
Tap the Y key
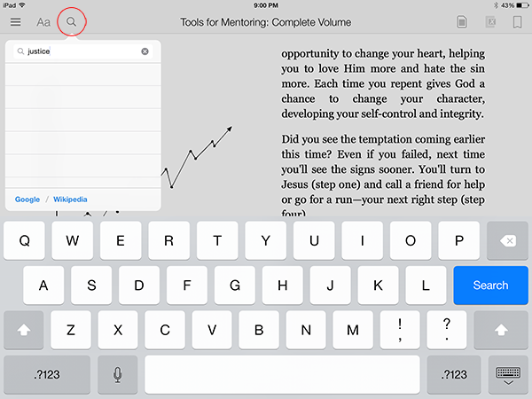266,241
